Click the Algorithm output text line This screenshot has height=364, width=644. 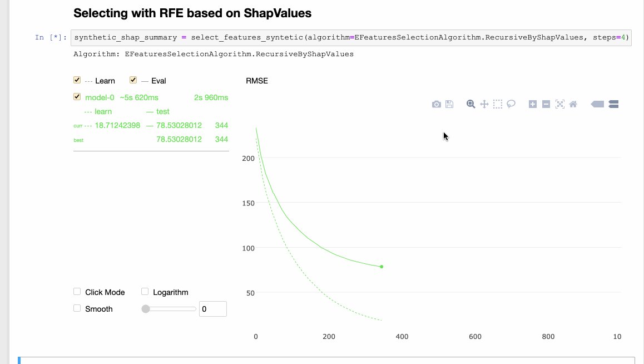[x=214, y=54]
